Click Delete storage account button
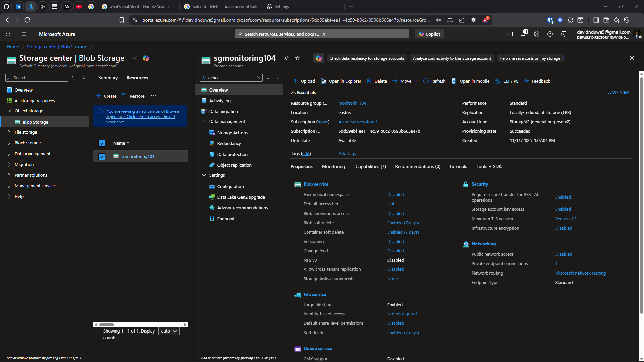644x362 pixels. [377, 81]
